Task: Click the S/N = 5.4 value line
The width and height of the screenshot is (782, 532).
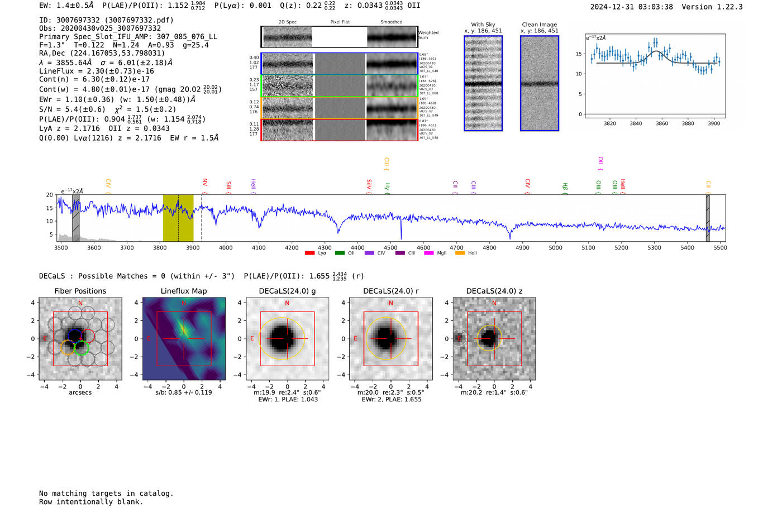Action: [x=108, y=109]
